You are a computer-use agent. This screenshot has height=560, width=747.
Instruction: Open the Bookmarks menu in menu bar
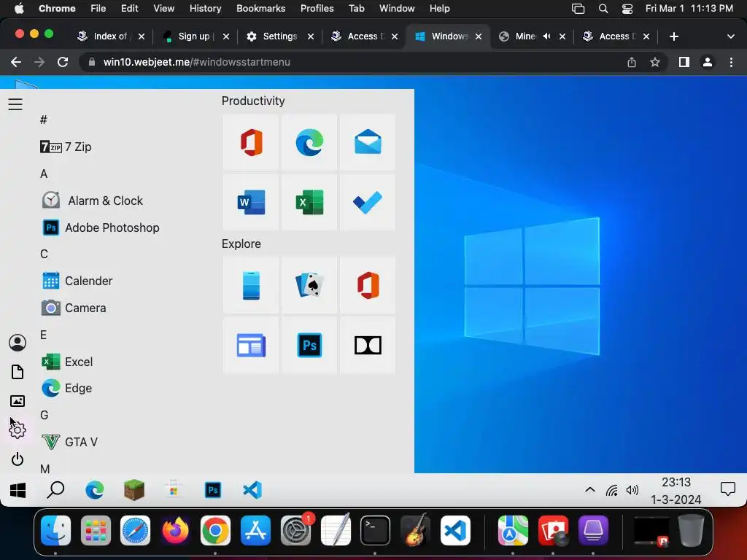click(260, 8)
